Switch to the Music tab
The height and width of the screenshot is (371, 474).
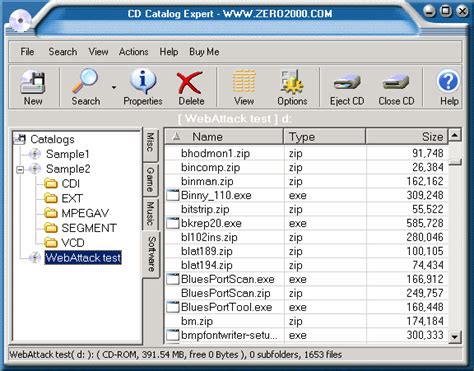150,214
